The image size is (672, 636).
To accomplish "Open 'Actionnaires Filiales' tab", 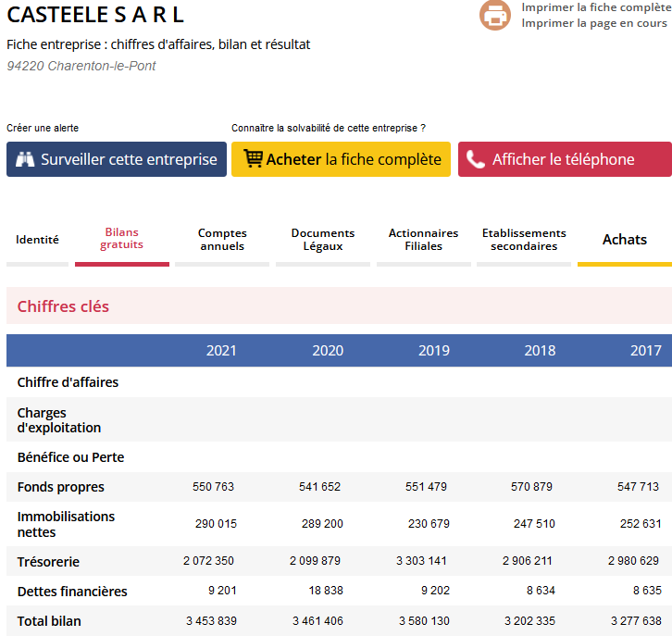I will tap(423, 240).
